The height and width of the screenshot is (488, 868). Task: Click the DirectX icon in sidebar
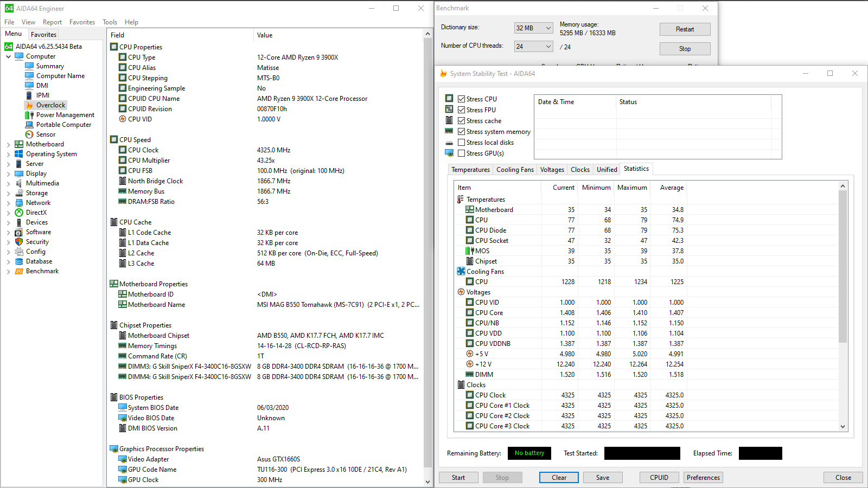(19, 213)
